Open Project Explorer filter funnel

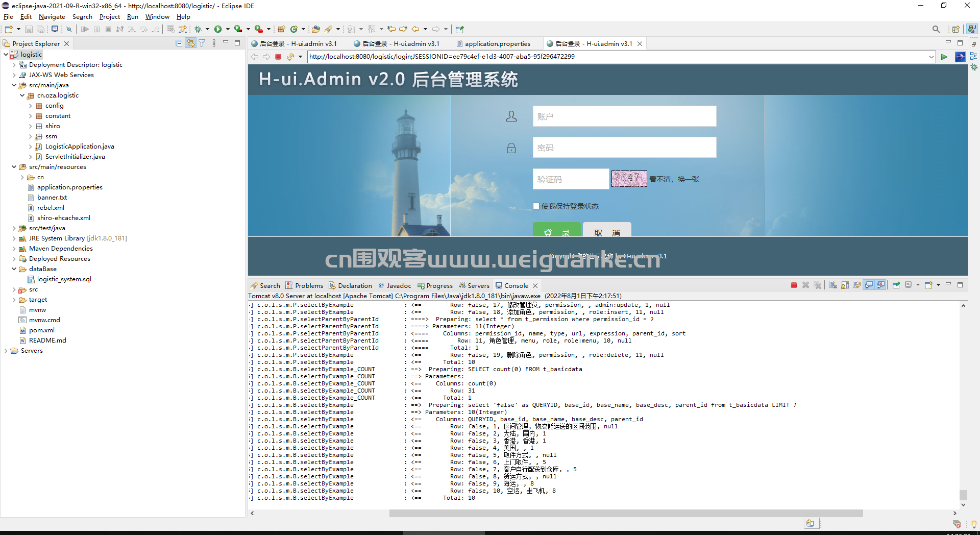tap(202, 43)
